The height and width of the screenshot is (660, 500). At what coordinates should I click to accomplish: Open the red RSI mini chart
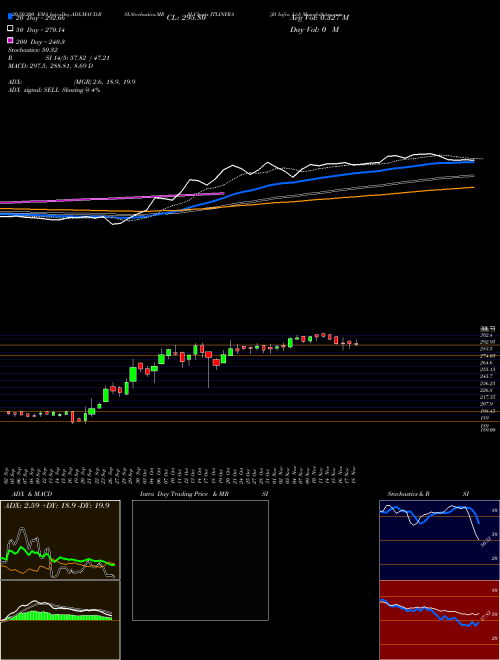click(439, 620)
